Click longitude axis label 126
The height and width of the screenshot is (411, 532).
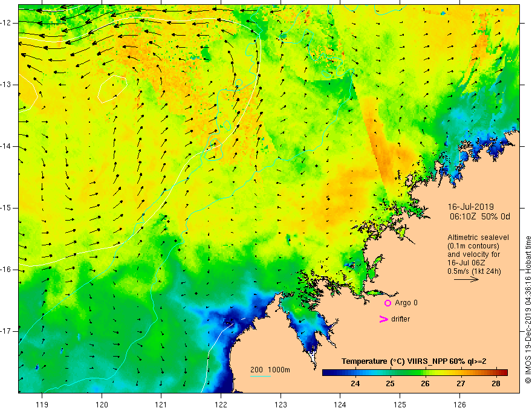459,404
